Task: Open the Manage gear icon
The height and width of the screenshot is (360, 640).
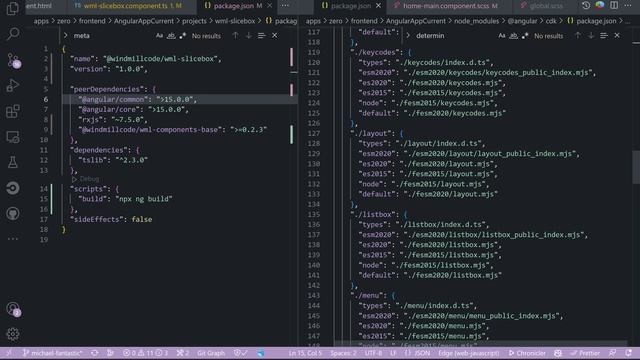Action: click(x=13, y=334)
